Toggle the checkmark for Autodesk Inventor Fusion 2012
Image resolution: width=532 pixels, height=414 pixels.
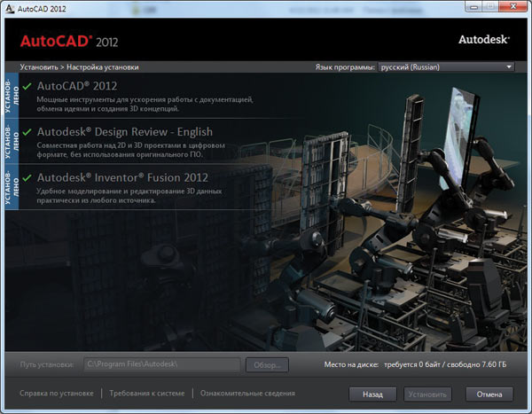tap(27, 178)
